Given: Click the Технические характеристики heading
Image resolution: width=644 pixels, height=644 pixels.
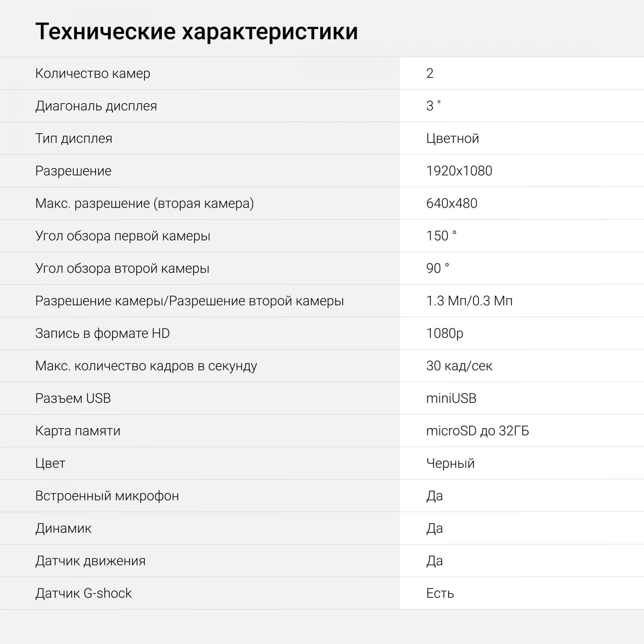Looking at the screenshot, I should click(197, 32).
